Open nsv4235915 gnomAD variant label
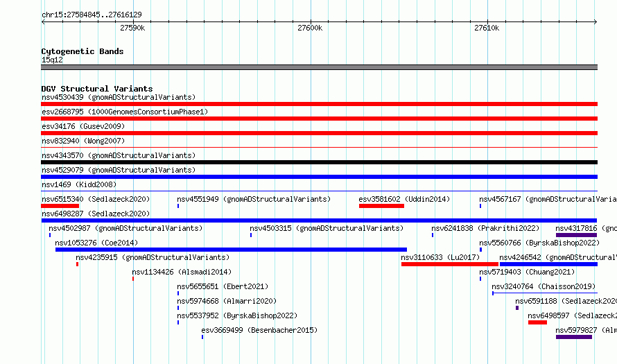The image size is (617, 364). coord(153,257)
